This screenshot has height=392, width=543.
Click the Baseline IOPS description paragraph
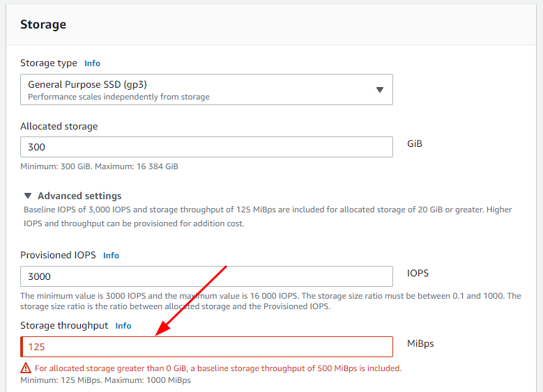268,217
